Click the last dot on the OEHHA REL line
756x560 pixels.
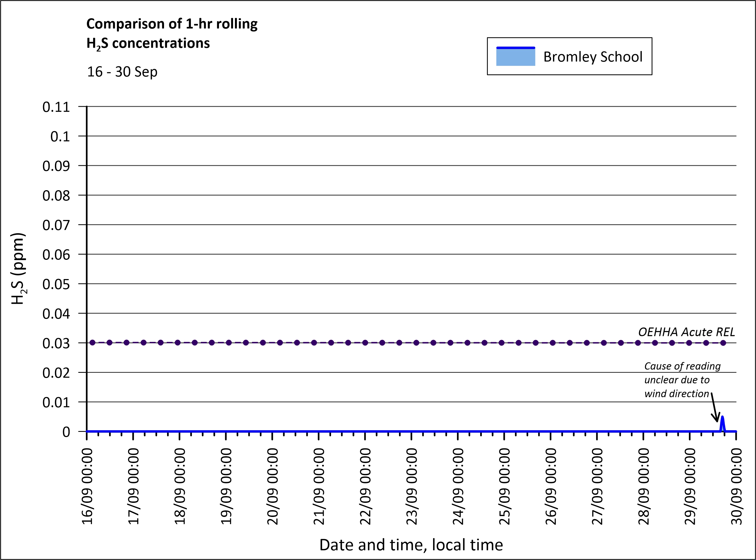tap(723, 343)
